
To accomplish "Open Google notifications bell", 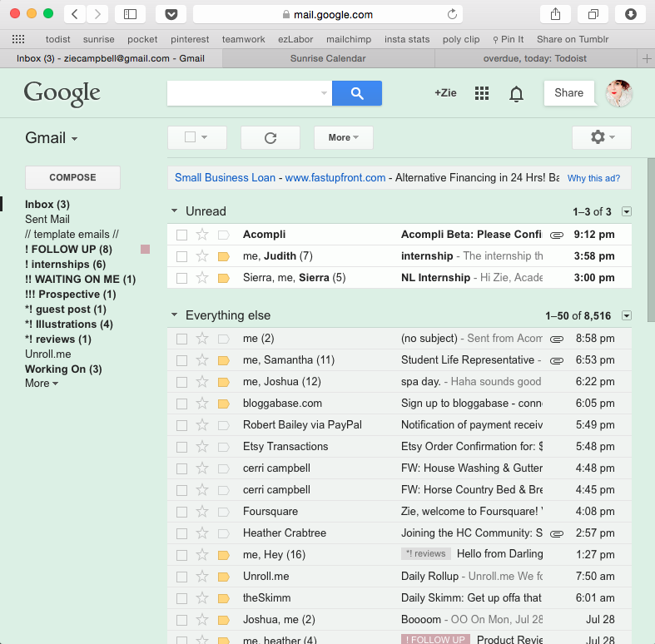I will pos(516,93).
